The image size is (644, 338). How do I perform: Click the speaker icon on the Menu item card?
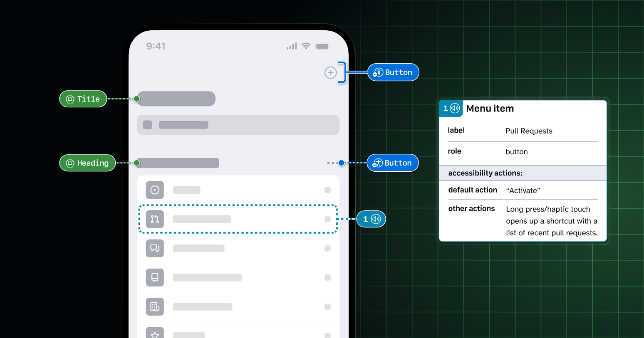coord(456,109)
